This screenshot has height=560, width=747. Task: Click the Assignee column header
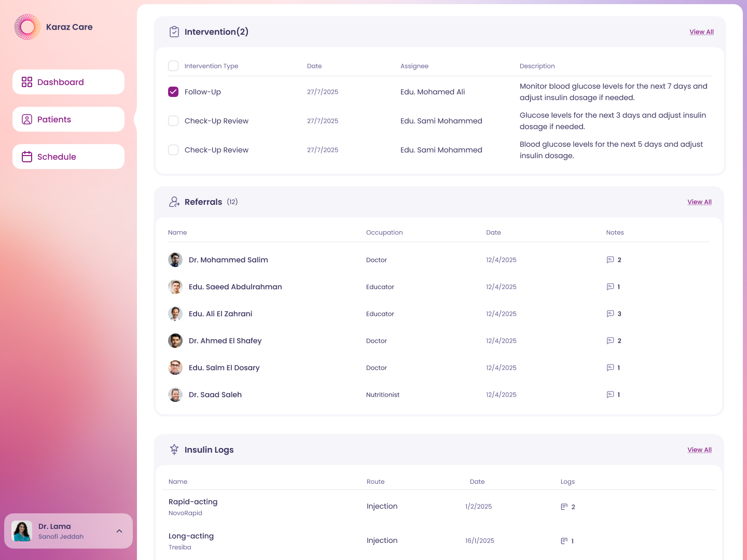point(414,66)
